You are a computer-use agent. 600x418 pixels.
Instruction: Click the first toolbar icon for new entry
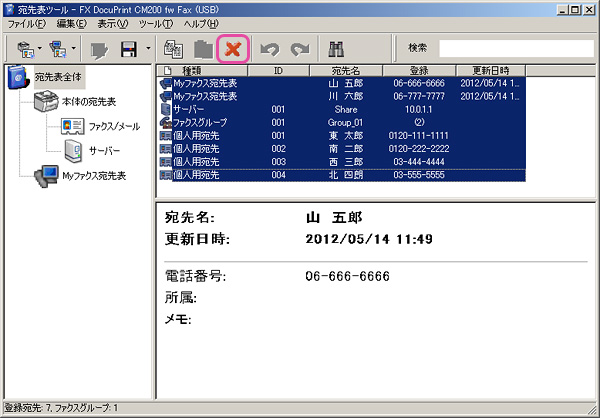click(23, 48)
